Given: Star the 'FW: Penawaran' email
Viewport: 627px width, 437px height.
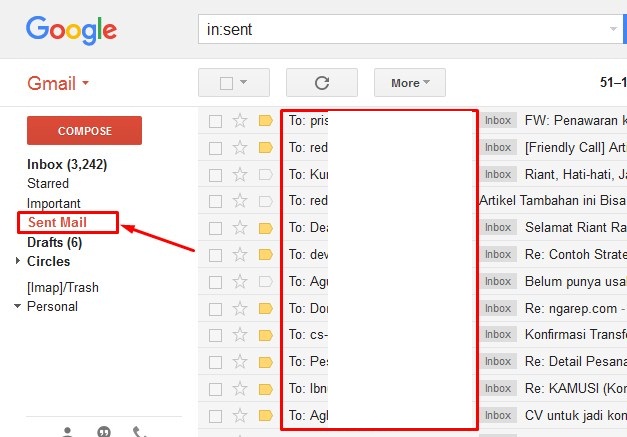Looking at the screenshot, I should [x=240, y=120].
